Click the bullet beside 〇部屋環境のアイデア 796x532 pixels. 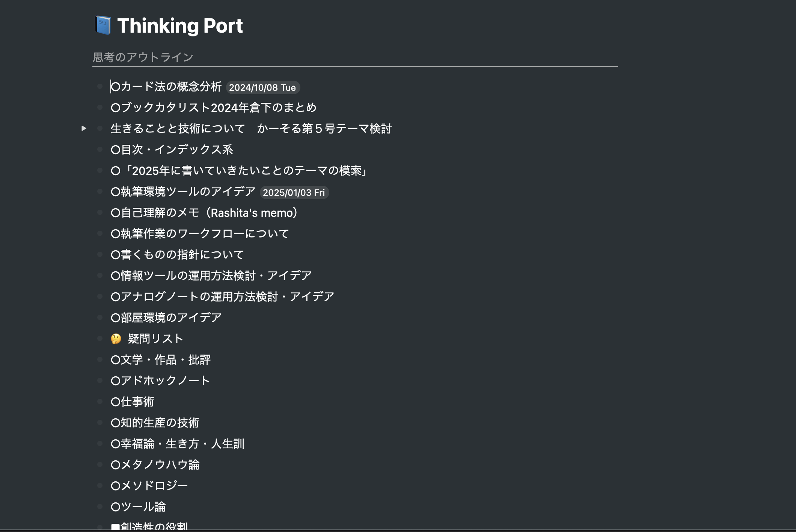pos(100,317)
